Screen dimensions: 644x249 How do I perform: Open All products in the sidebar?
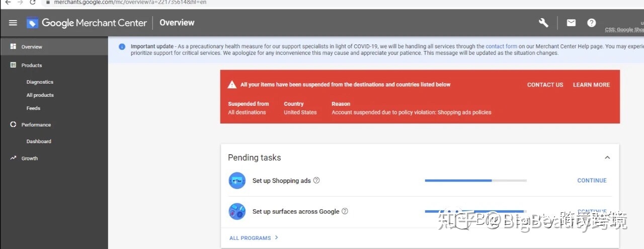click(x=40, y=95)
